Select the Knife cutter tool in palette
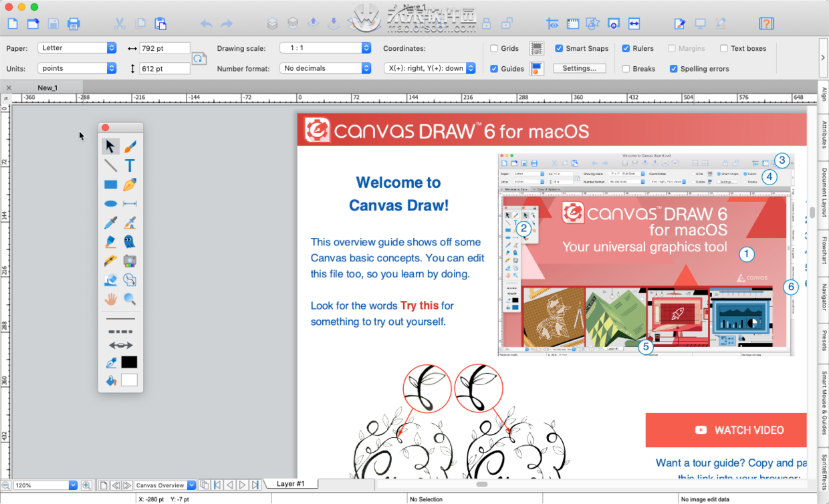 110,261
